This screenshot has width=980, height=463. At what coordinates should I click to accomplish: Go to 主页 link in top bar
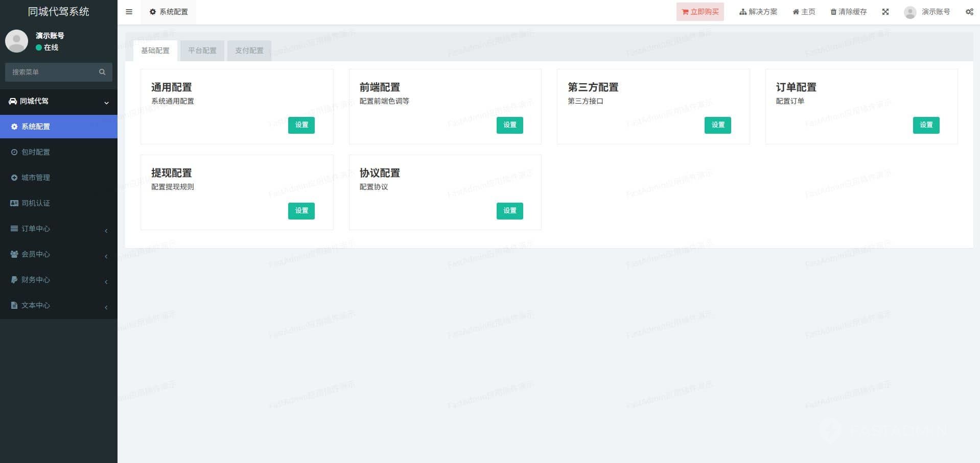[x=804, y=12]
